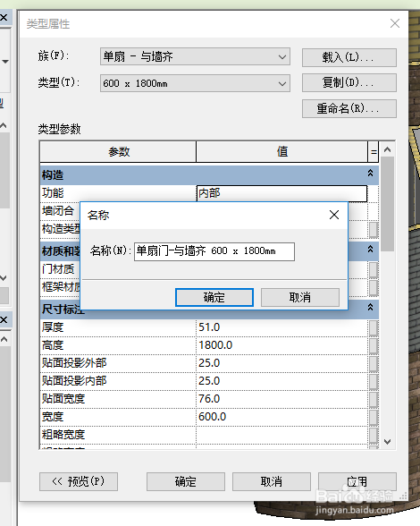
Task: Open the 类型 type dropdown
Action: point(195,83)
